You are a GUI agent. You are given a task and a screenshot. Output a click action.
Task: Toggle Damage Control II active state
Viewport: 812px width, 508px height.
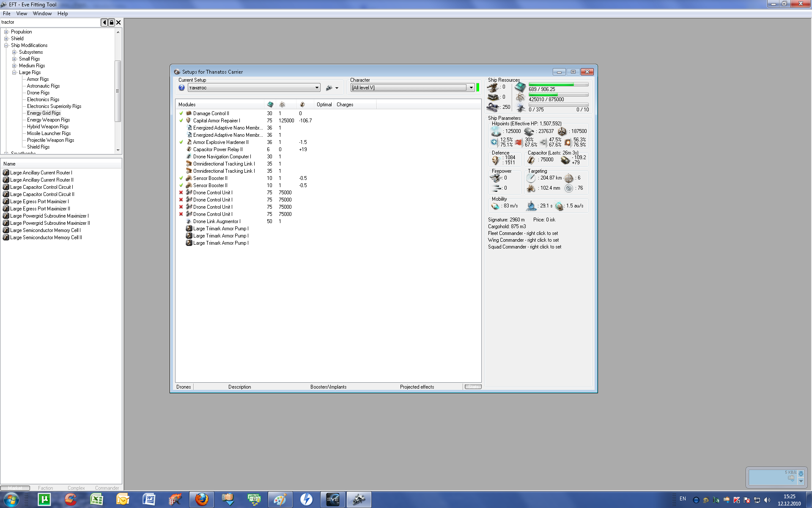click(x=181, y=113)
